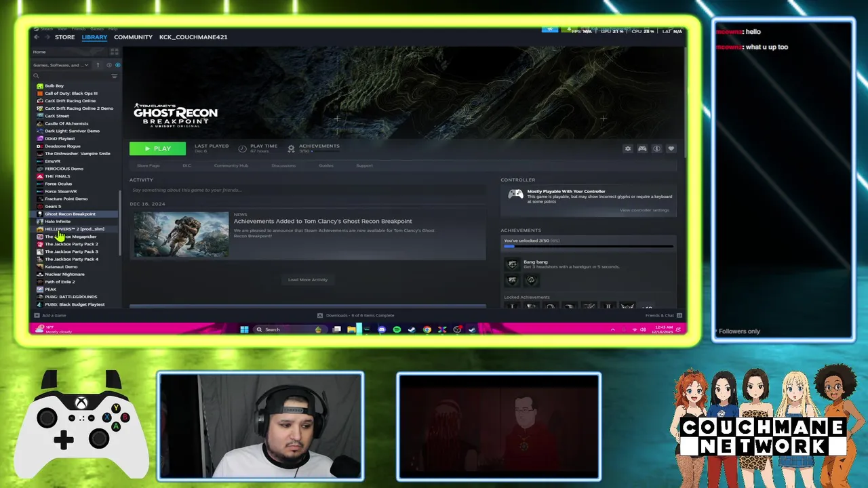Open the Guides link
868x488 pixels.
click(326, 165)
